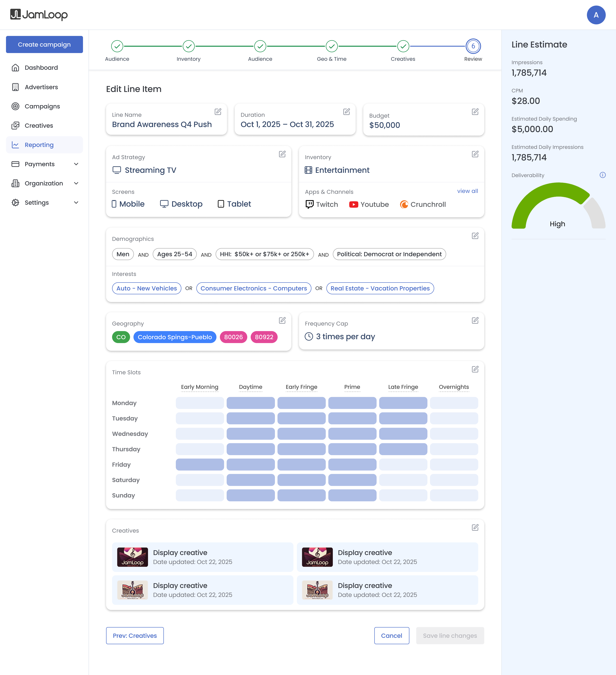
Task: Click the Duration edit pencil icon
Action: [x=346, y=112]
